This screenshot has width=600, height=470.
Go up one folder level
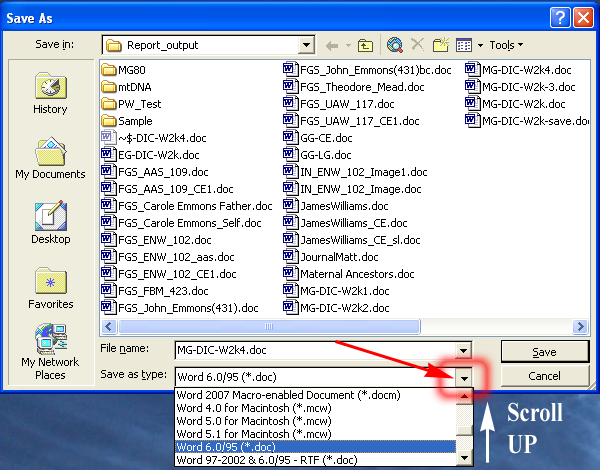(365, 46)
